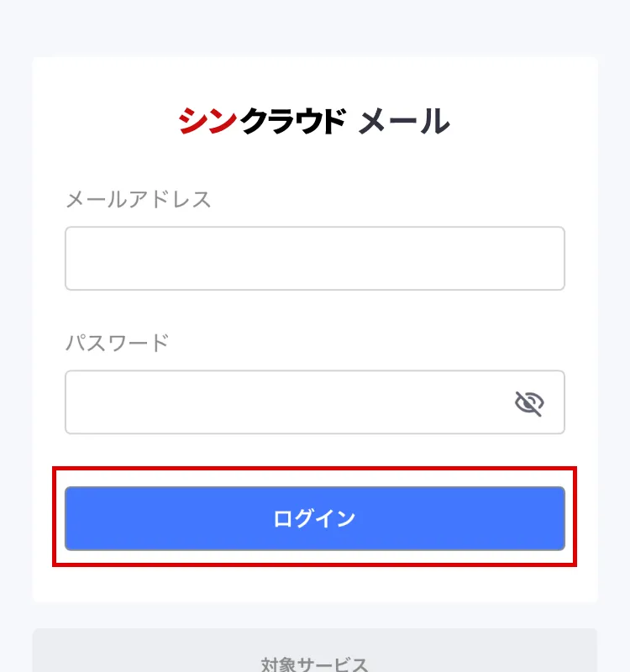The image size is (630, 672).
Task: Place cursor in the password box
Action: [315, 402]
